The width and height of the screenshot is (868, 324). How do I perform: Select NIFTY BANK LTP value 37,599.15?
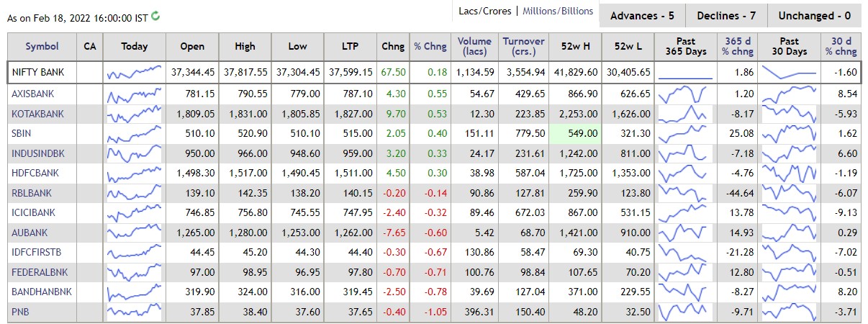(351, 73)
